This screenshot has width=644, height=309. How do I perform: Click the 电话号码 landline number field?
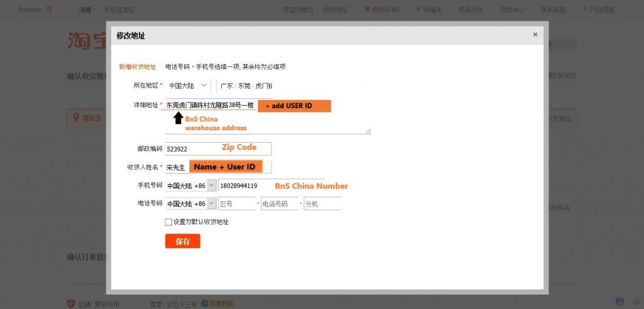[279, 203]
